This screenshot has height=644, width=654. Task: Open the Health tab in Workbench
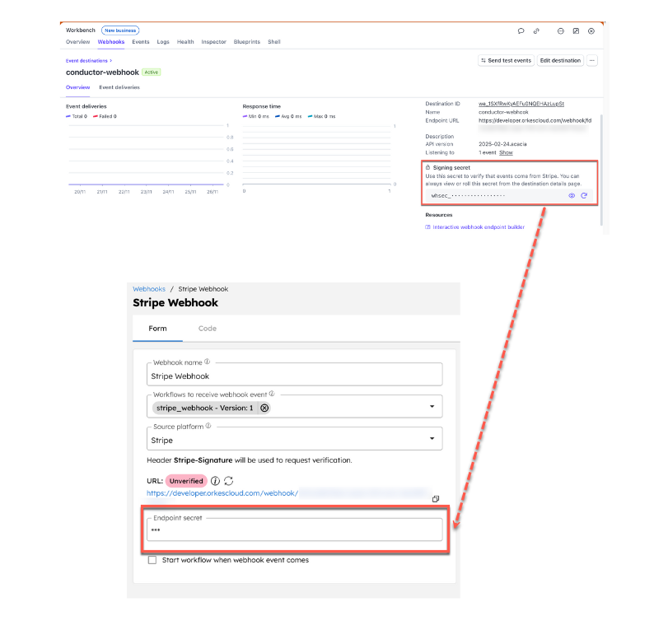coord(185,42)
